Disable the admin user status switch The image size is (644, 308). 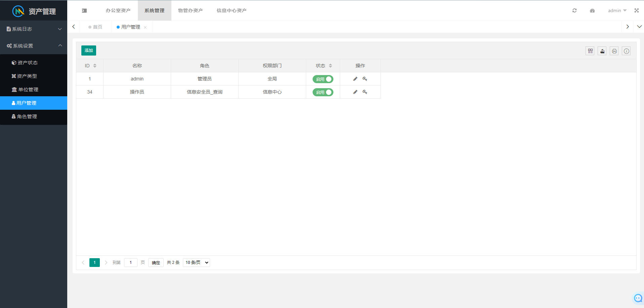[323, 79]
